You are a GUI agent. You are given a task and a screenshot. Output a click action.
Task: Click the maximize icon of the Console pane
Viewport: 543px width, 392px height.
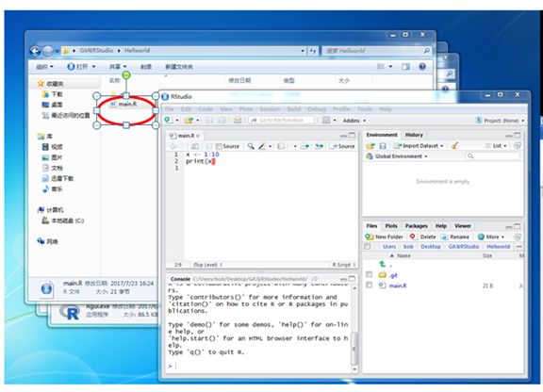pyautogui.click(x=352, y=278)
